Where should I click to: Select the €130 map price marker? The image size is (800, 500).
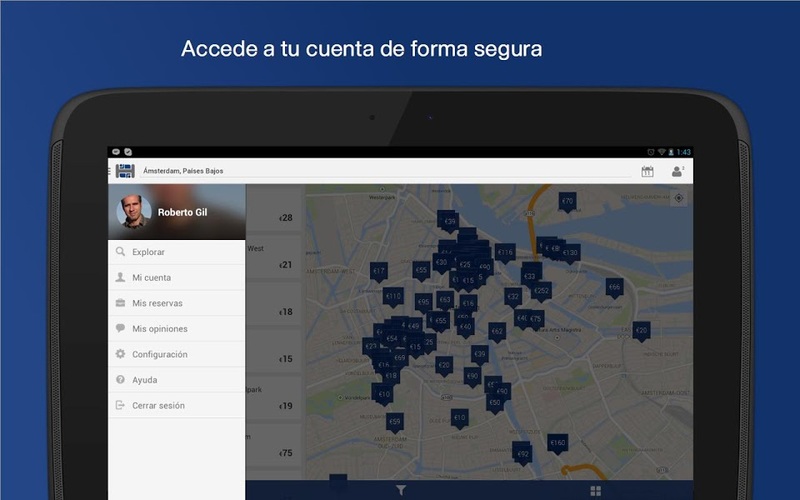570,254
